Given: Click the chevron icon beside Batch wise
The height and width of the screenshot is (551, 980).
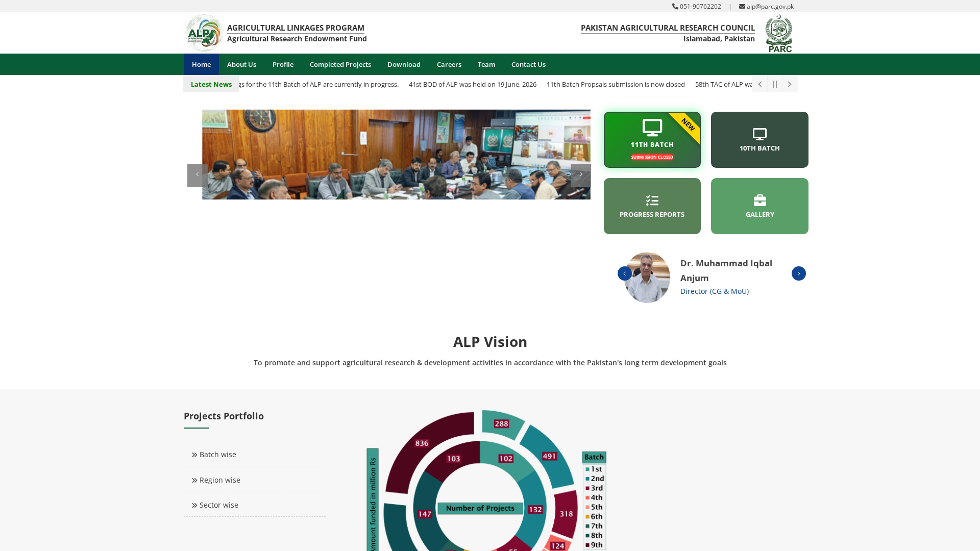Looking at the screenshot, I should (194, 455).
